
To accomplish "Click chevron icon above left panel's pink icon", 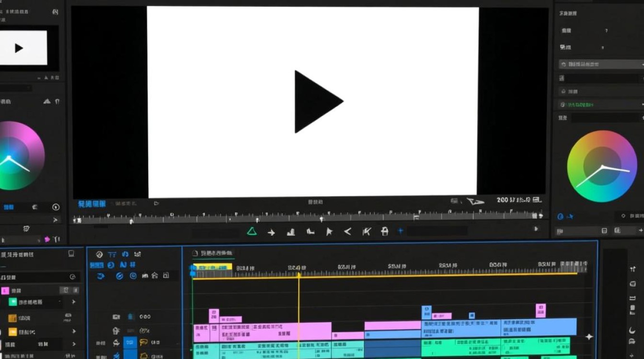I will tap(56, 220).
